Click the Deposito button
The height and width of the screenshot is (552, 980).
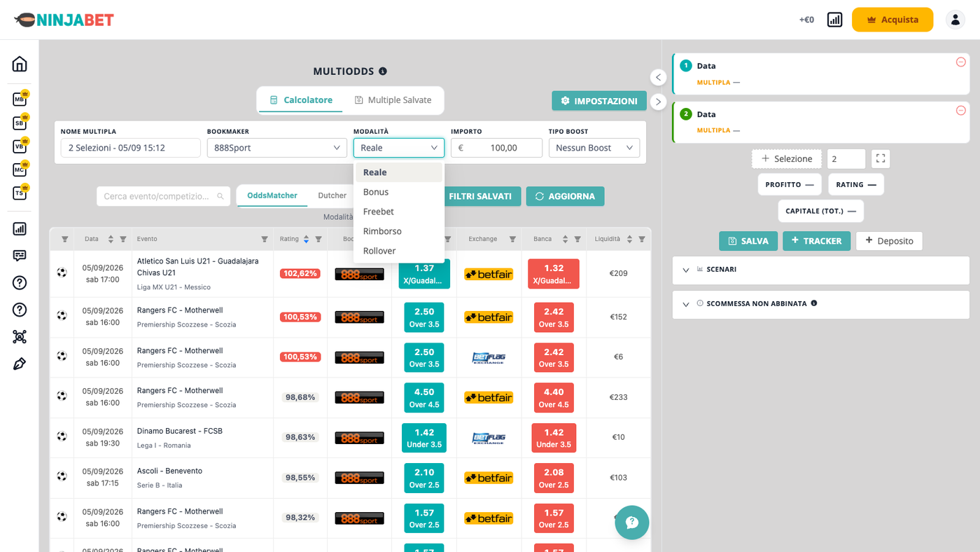coord(889,241)
